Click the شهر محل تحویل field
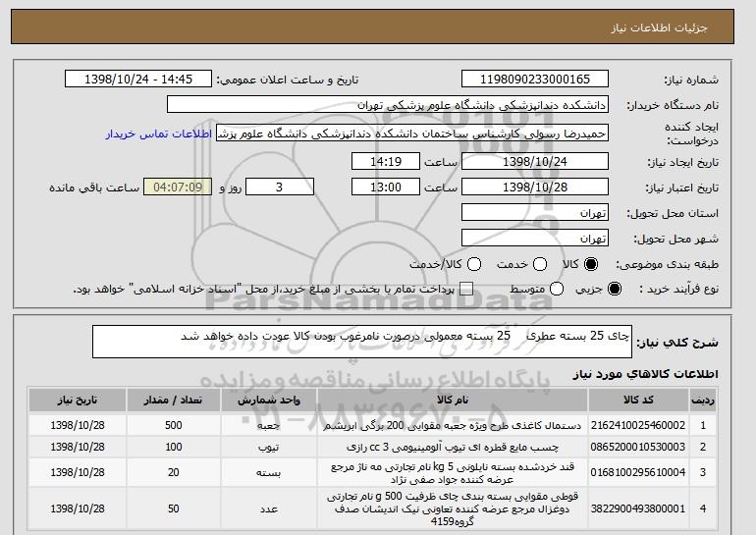This screenshot has height=535, width=756. [535, 239]
